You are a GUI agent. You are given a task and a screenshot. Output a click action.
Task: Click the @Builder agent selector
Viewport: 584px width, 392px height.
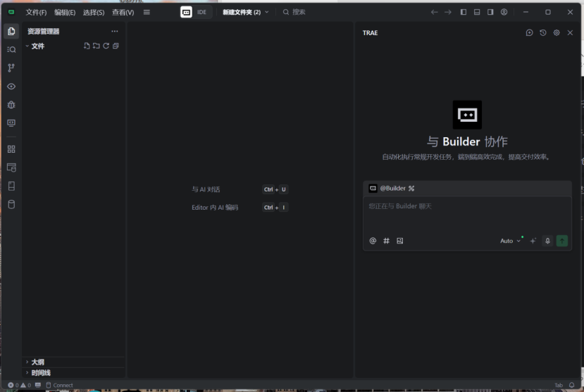pos(392,188)
